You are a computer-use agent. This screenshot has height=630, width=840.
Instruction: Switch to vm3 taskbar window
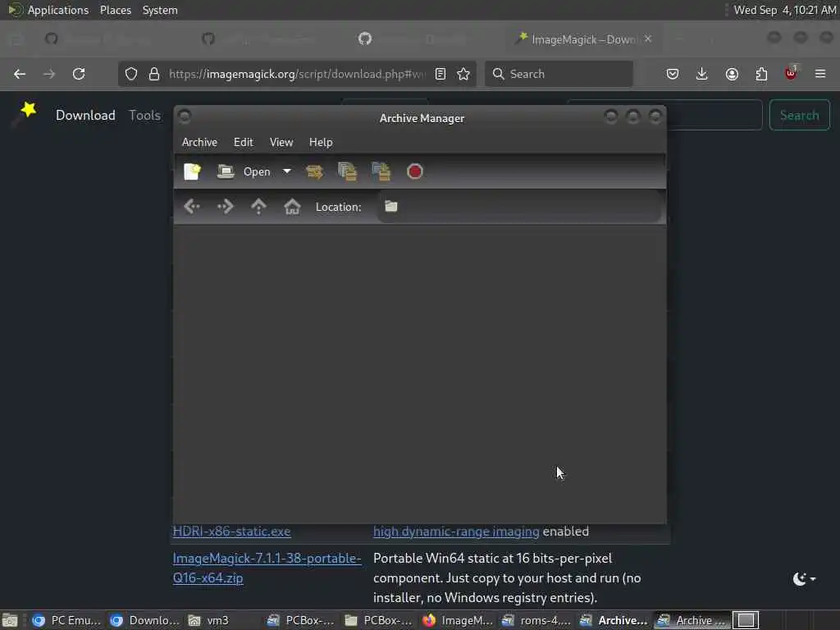click(x=222, y=620)
